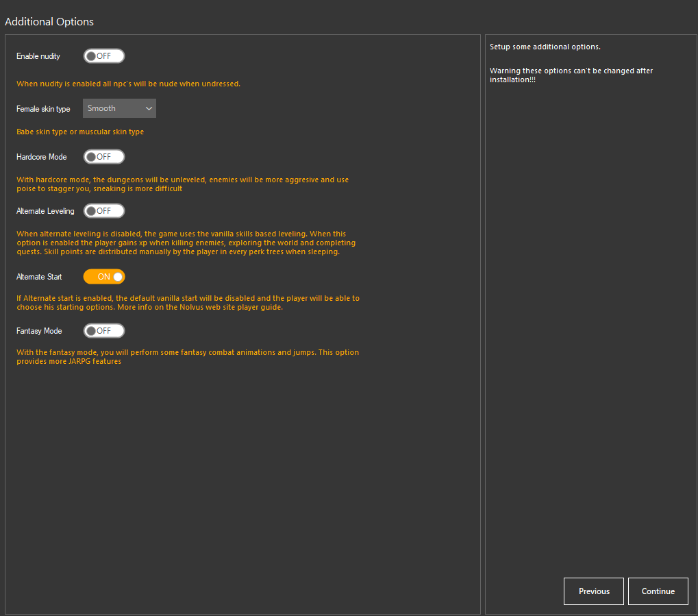Click the 'If Alternate start is enabled' description
Image resolution: width=698 pixels, height=616 pixels.
point(188,302)
